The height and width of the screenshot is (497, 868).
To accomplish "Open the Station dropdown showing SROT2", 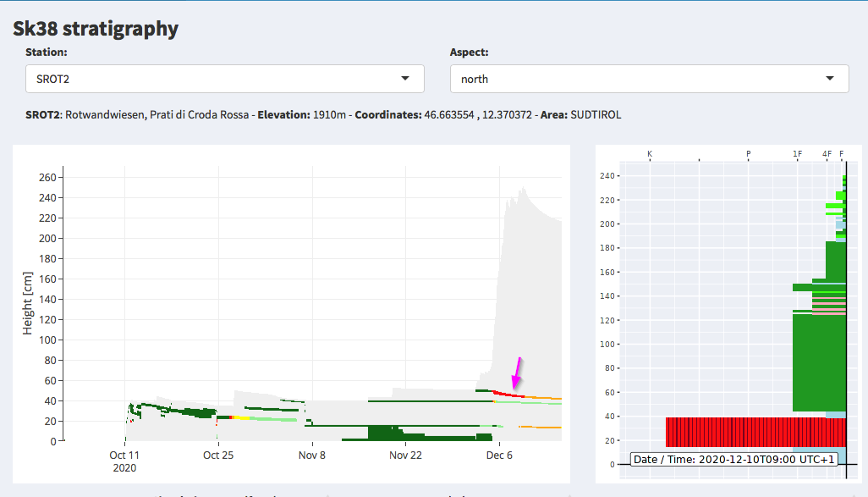I will (225, 79).
